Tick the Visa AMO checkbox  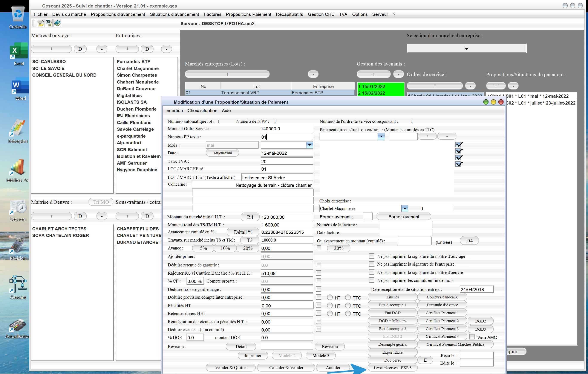tap(472, 337)
